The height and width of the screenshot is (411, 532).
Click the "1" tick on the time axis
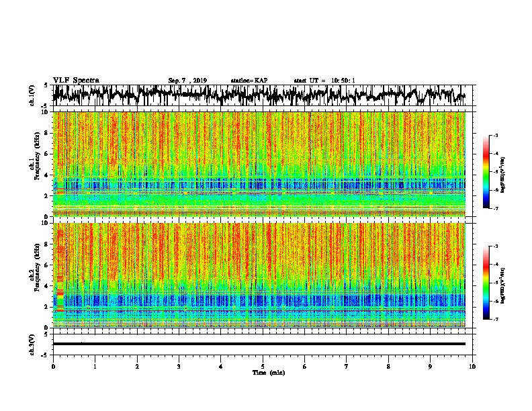coord(95,367)
